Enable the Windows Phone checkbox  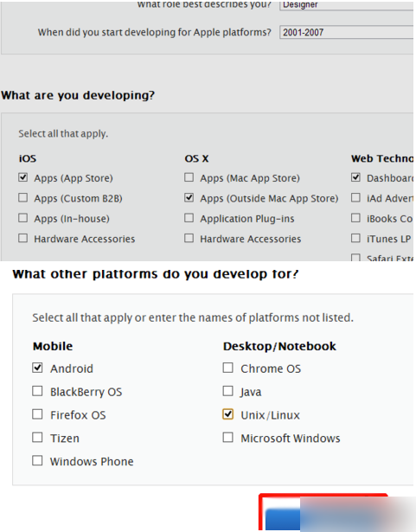(x=37, y=461)
